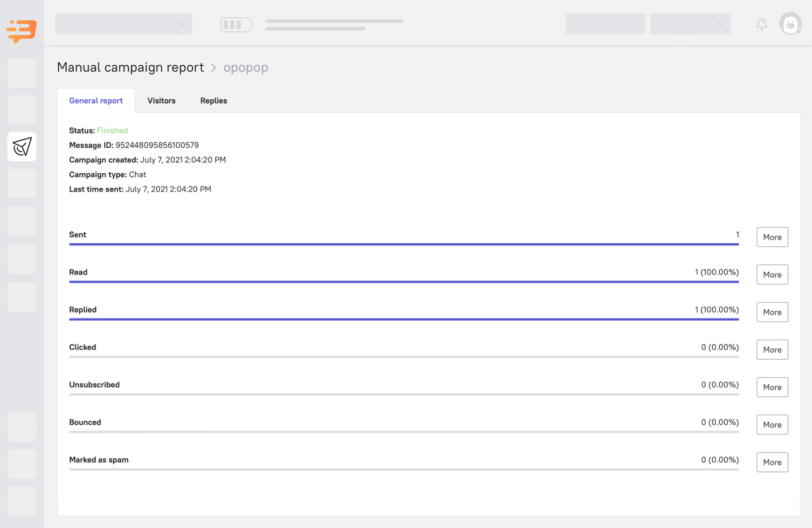Click the bottom-most sidebar icon
This screenshot has height=528, width=812.
click(x=22, y=500)
